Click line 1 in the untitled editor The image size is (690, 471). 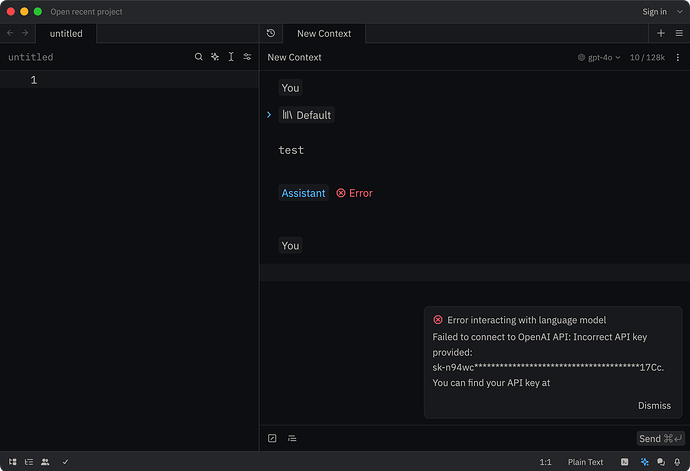(129, 80)
